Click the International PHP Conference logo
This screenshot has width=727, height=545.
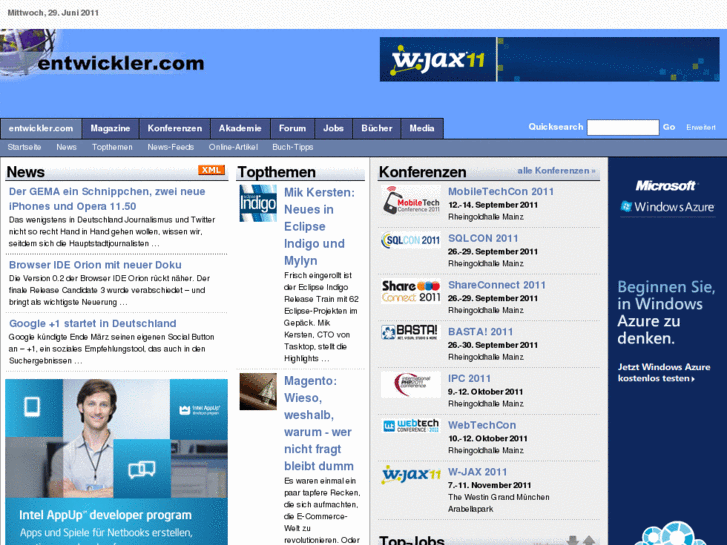(411, 385)
